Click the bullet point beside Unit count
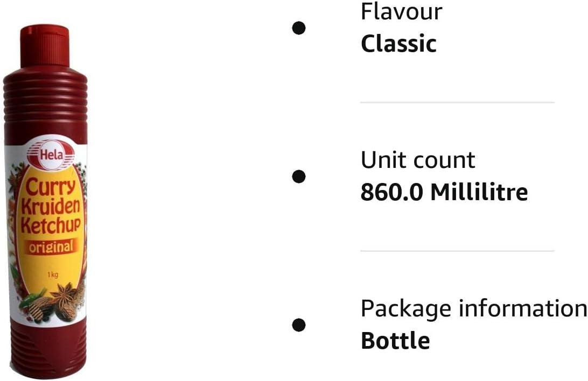The image size is (588, 381). (x=299, y=176)
